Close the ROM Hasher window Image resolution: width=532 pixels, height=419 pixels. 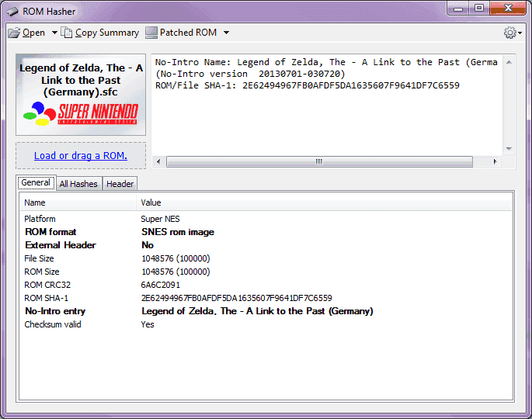tap(508, 8)
